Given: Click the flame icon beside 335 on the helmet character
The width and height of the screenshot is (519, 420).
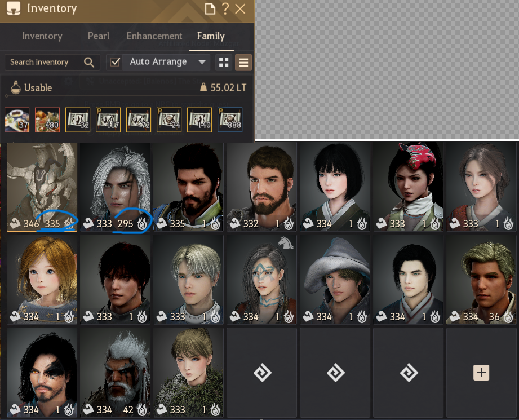Looking at the screenshot, I should click(69, 224).
